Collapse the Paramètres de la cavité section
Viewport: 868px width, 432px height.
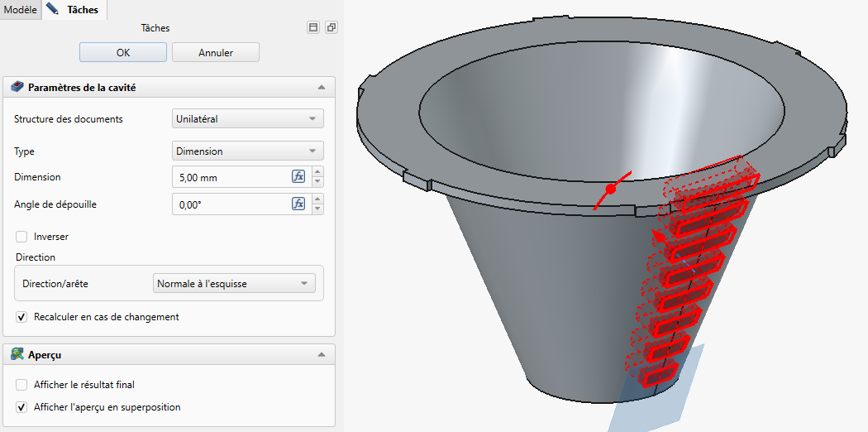coord(322,87)
